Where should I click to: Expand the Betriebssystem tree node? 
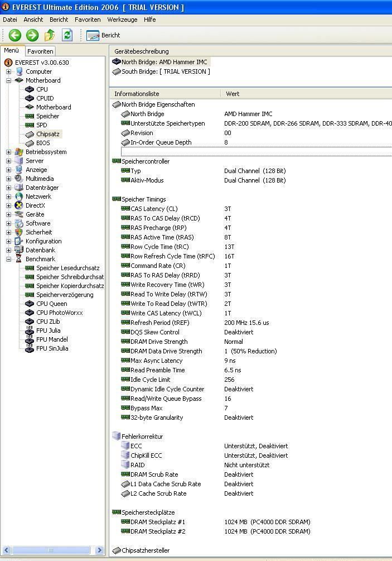click(8, 152)
